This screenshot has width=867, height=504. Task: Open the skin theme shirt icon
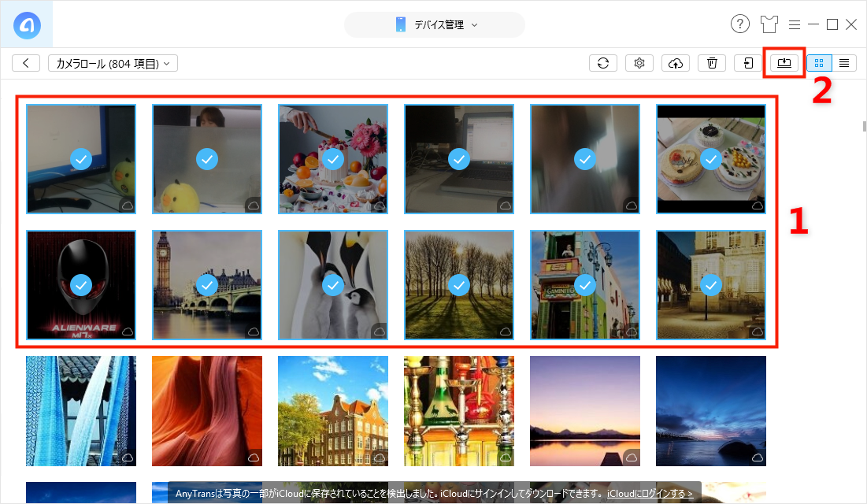point(769,24)
